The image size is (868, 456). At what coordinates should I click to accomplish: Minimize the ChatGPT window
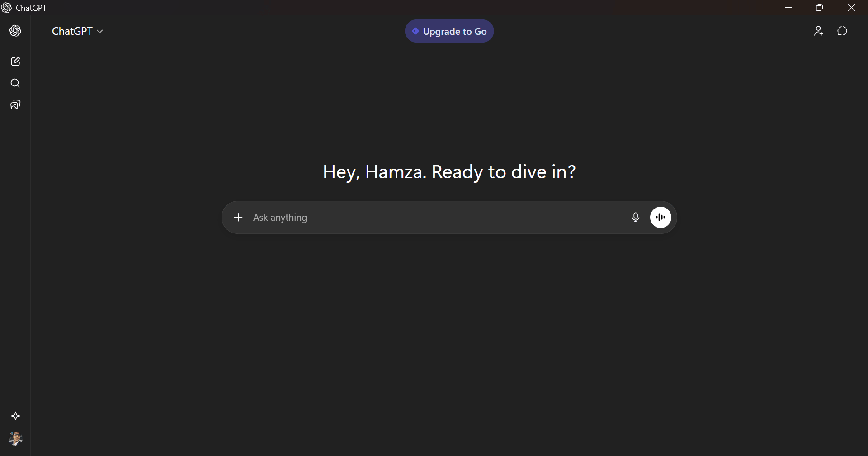pyautogui.click(x=788, y=8)
